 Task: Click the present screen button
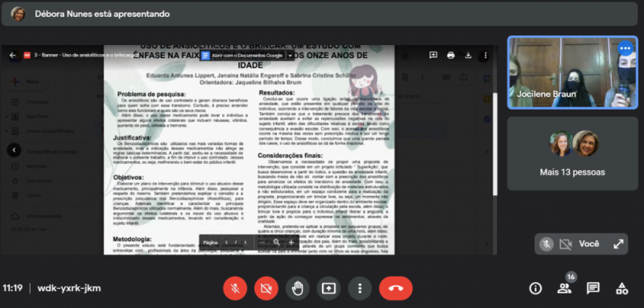[328, 289]
